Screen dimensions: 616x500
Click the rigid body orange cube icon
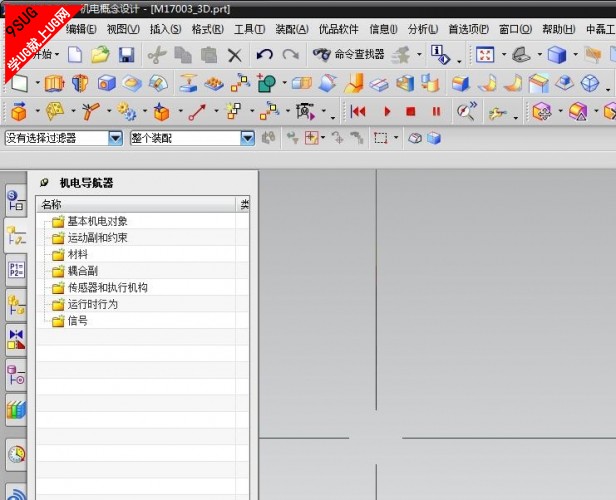19,112
